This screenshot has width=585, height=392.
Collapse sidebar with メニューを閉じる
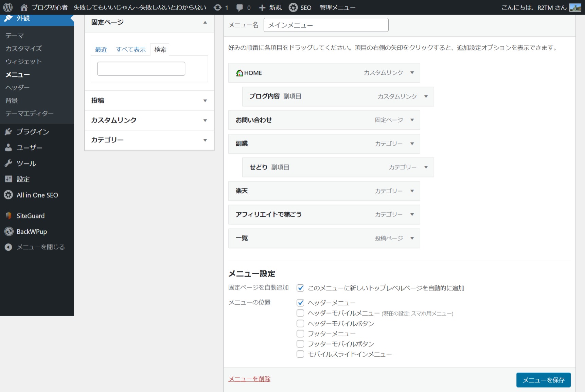click(x=40, y=247)
